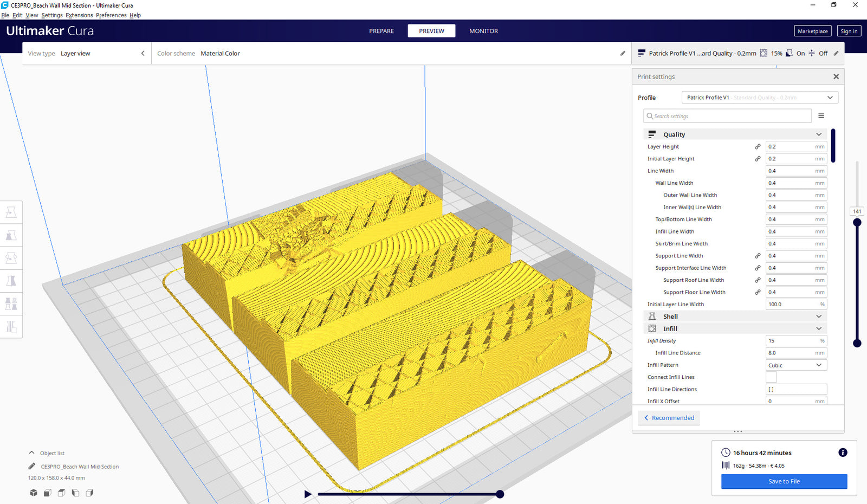Select the Move tool in left toolbar
867x504 pixels.
tap(11, 212)
